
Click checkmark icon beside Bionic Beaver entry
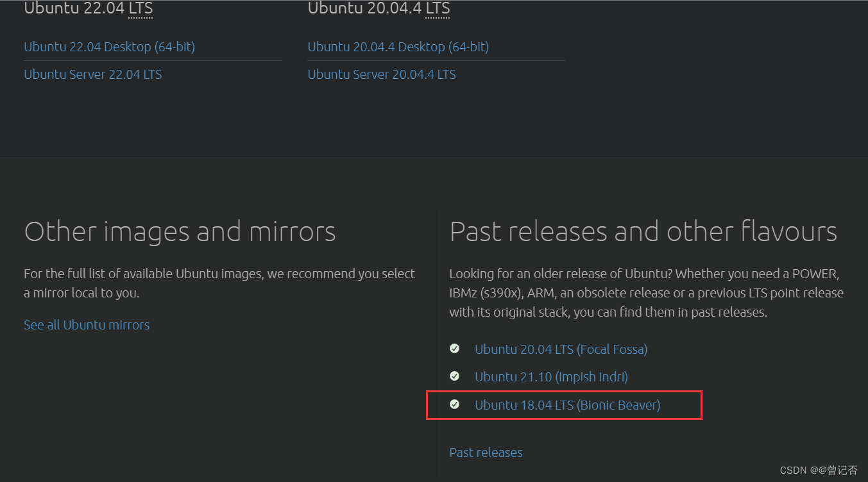[x=455, y=404]
